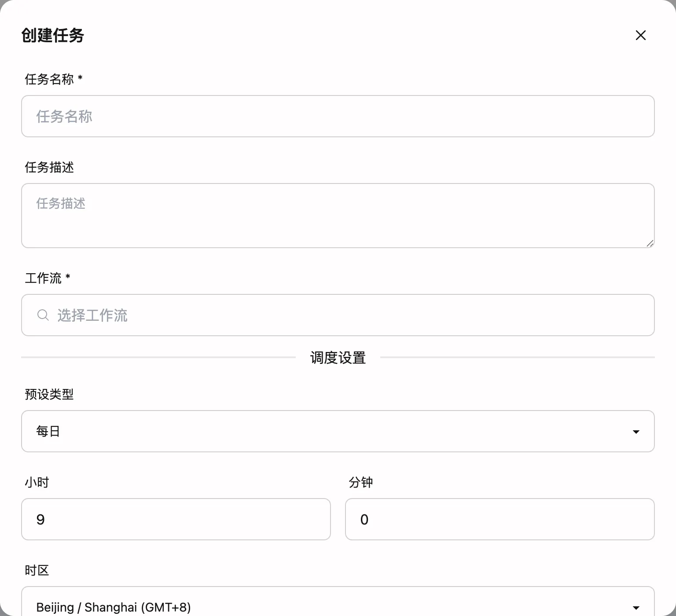Click the 任务名称 input field
This screenshot has height=616, width=676.
point(338,116)
